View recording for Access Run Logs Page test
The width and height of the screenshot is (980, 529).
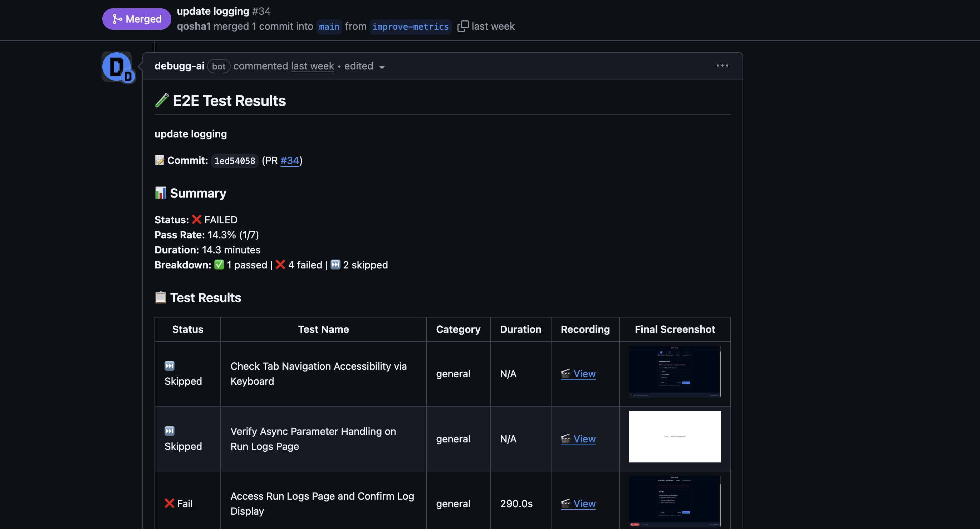pos(584,504)
